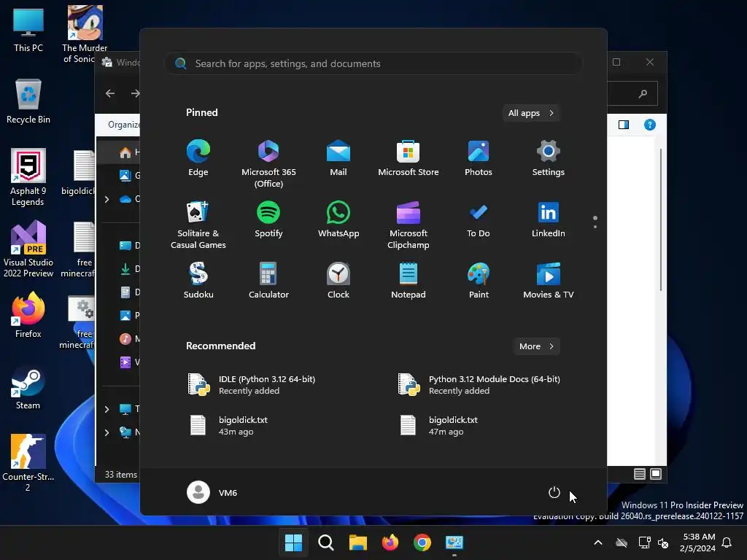
Task: Select the Firefox desktop shortcut
Action: click(x=28, y=314)
